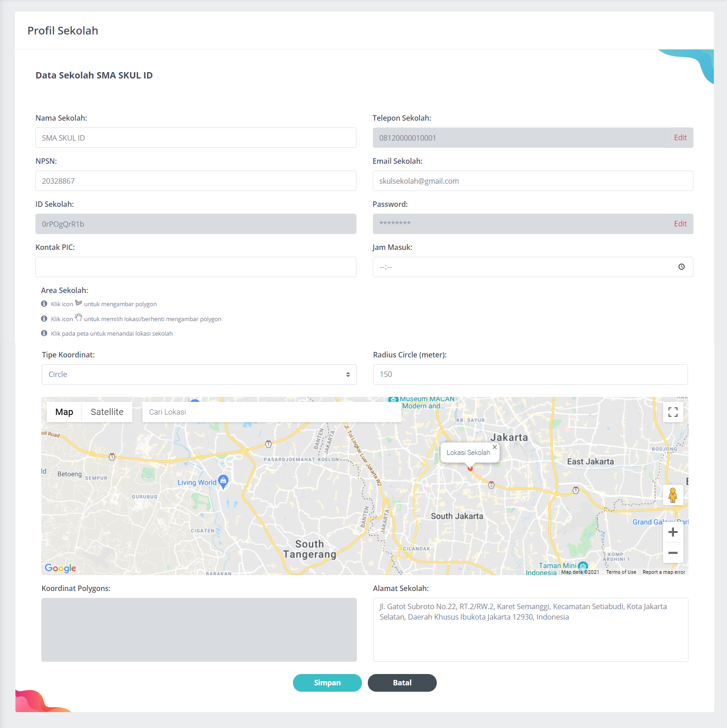Edit the Telepon Sekolah field

tap(680, 137)
